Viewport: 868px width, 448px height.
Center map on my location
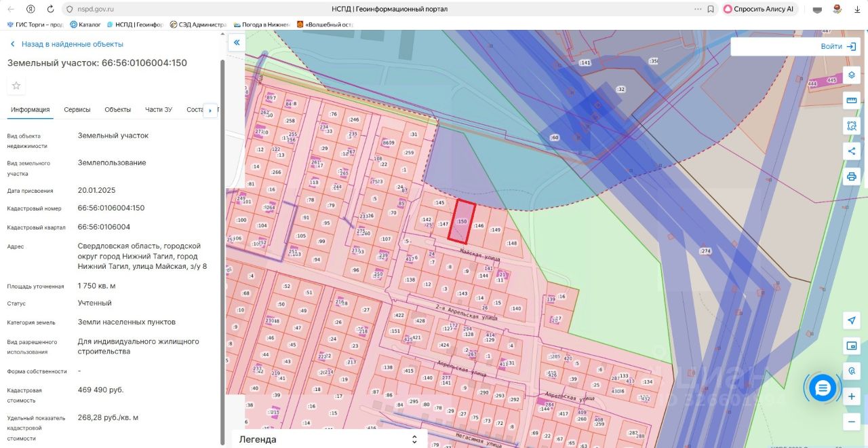[x=852, y=320]
